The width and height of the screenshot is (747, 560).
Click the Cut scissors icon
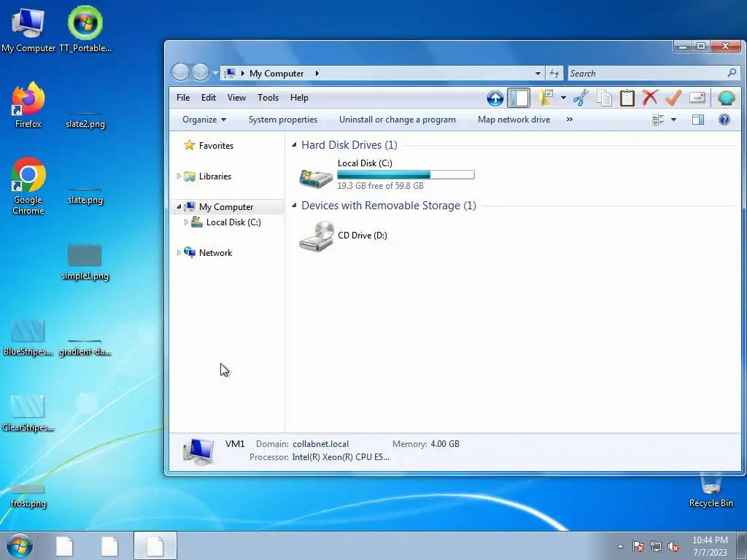581,98
